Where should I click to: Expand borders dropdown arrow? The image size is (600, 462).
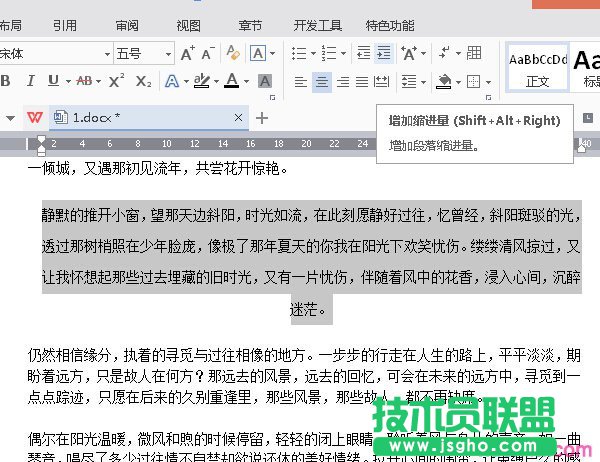click(489, 82)
